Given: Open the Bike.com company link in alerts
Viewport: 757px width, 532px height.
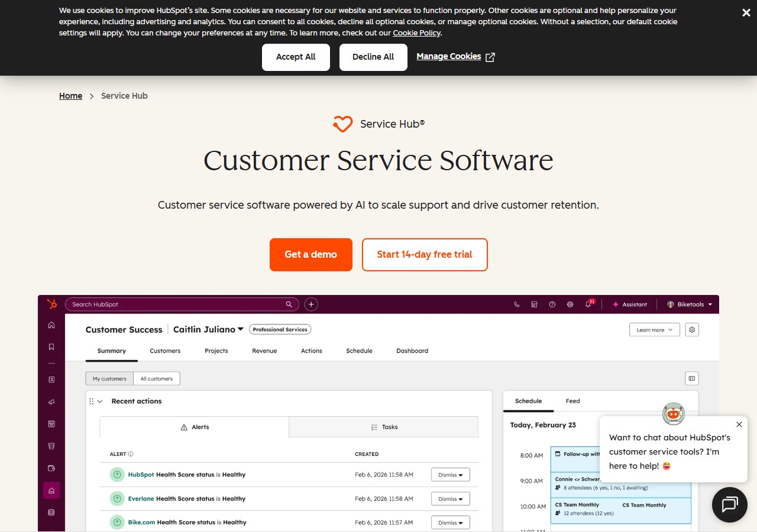Looking at the screenshot, I should (141, 522).
